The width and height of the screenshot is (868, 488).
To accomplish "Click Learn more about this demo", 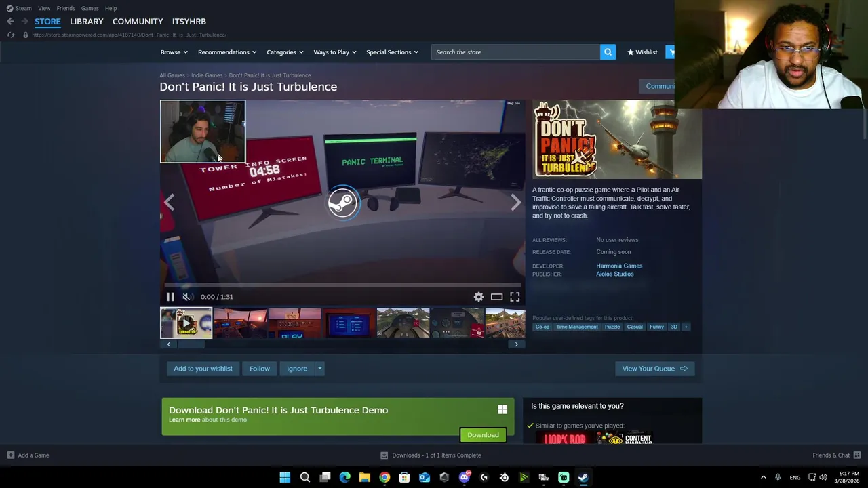I will [208, 420].
